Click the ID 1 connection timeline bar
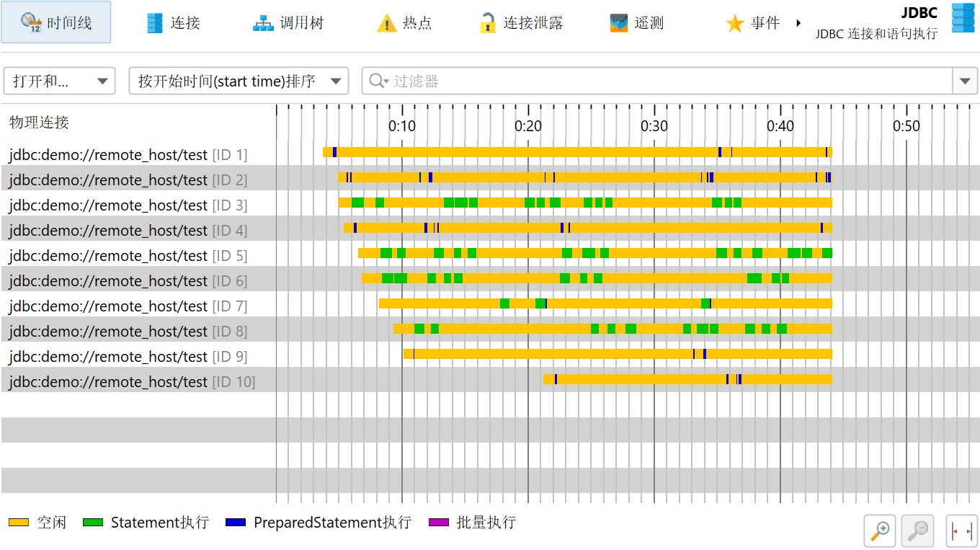This screenshot has height=550, width=980. tap(577, 151)
